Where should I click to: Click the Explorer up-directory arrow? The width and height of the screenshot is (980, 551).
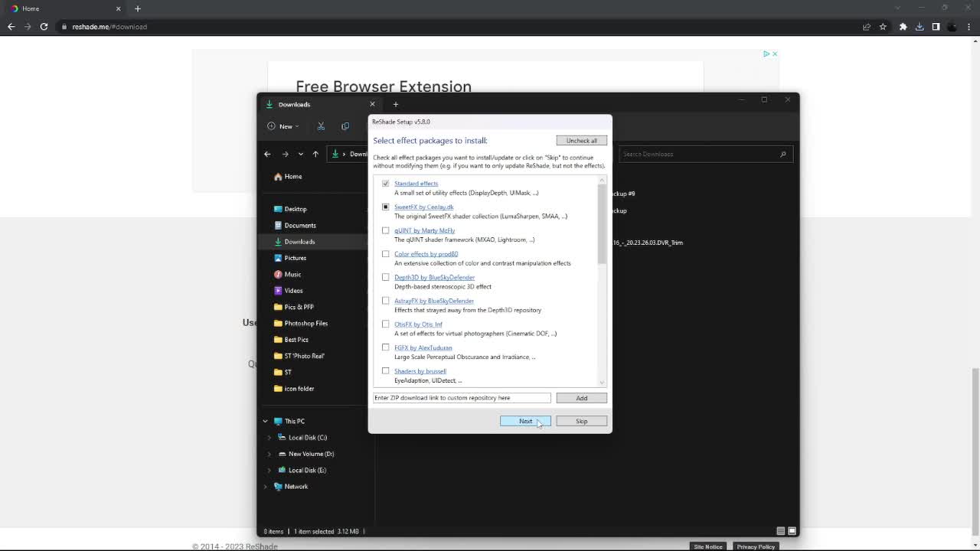click(315, 154)
